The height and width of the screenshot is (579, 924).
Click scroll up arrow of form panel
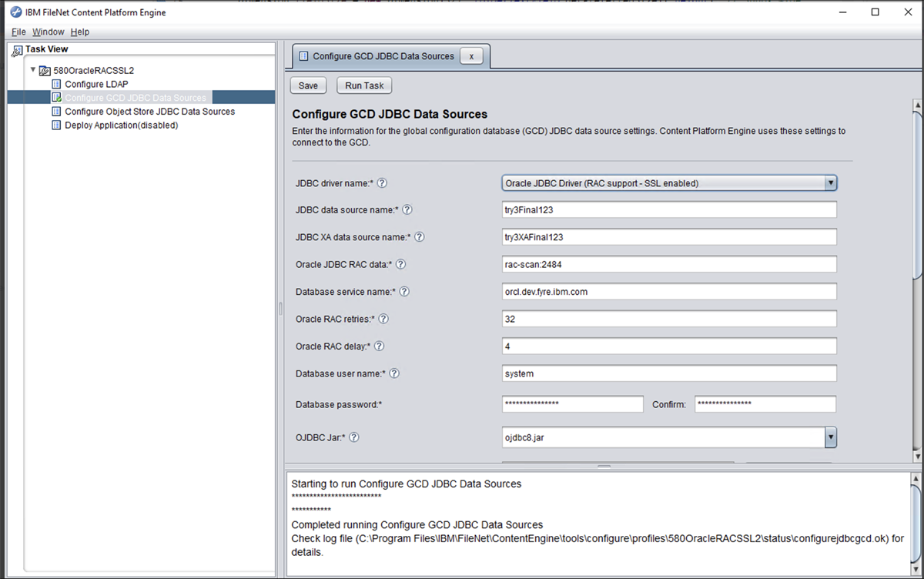click(916, 105)
